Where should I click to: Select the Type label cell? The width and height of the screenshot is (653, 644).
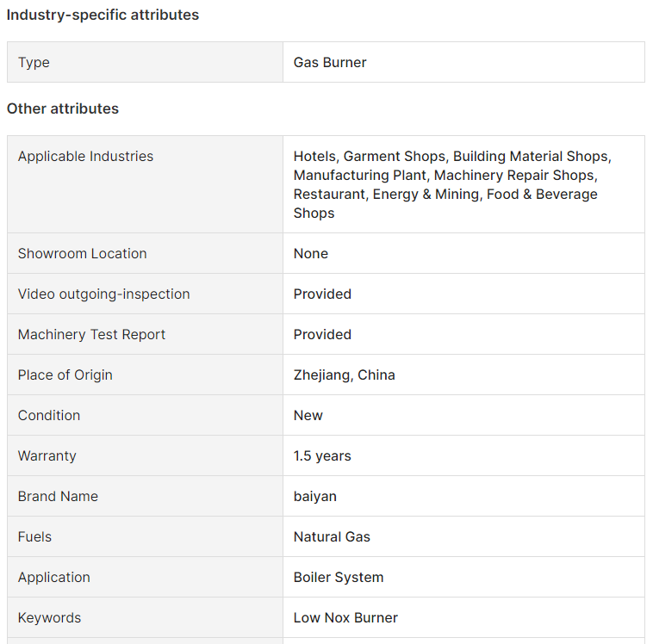[x=145, y=62]
